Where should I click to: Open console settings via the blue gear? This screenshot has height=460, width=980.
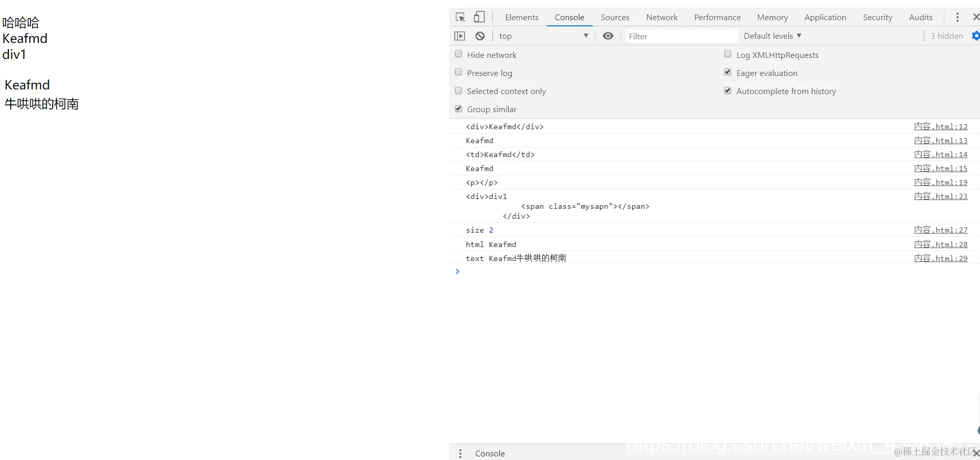point(975,36)
